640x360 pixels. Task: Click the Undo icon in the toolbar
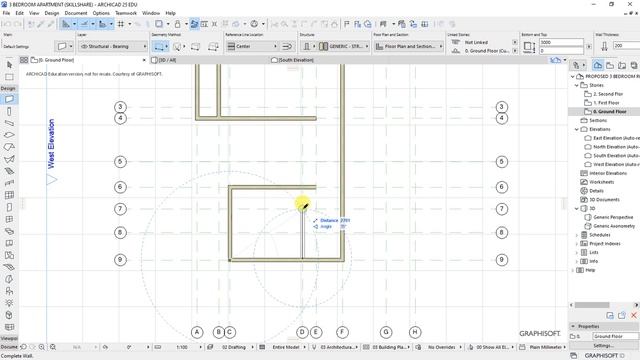(7, 24)
